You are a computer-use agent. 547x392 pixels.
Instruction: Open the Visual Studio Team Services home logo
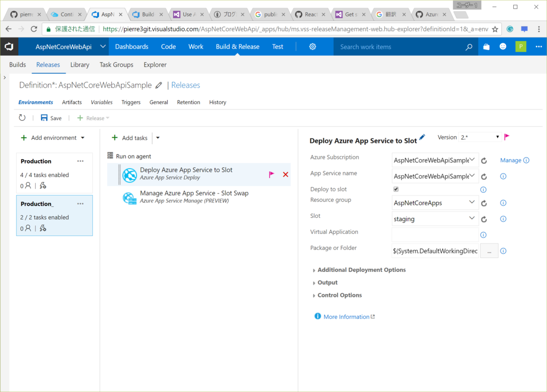click(9, 46)
